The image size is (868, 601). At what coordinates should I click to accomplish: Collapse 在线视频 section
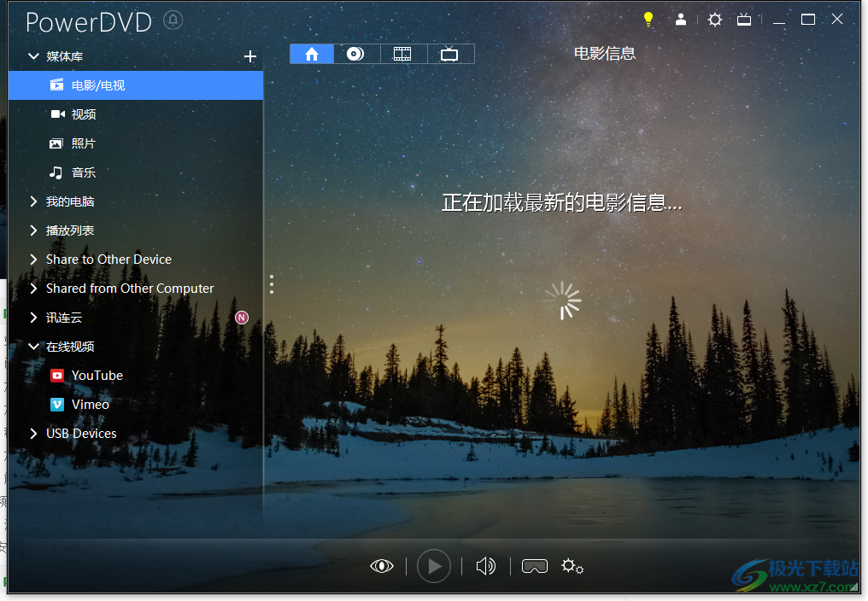(34, 347)
